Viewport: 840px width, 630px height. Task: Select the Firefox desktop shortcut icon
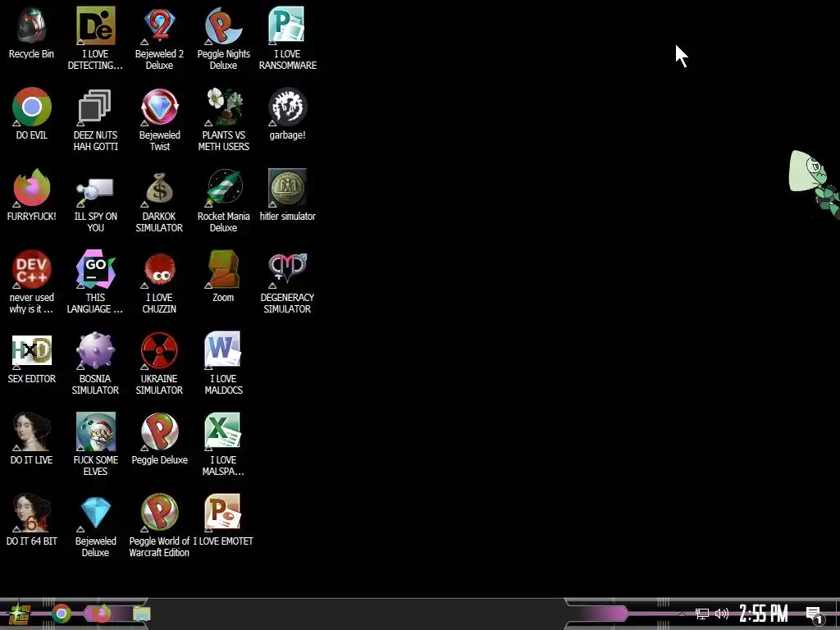(32, 188)
